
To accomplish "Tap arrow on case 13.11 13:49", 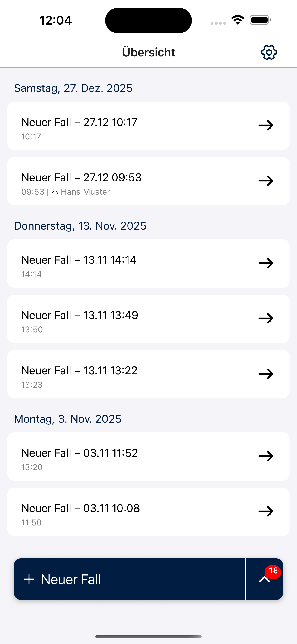I will pos(266,319).
